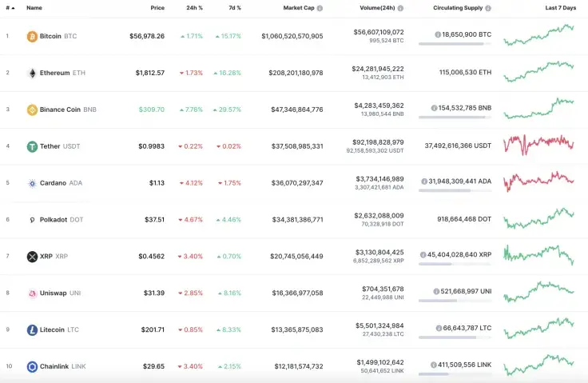Click the Cardano logo icon

[x=32, y=183]
